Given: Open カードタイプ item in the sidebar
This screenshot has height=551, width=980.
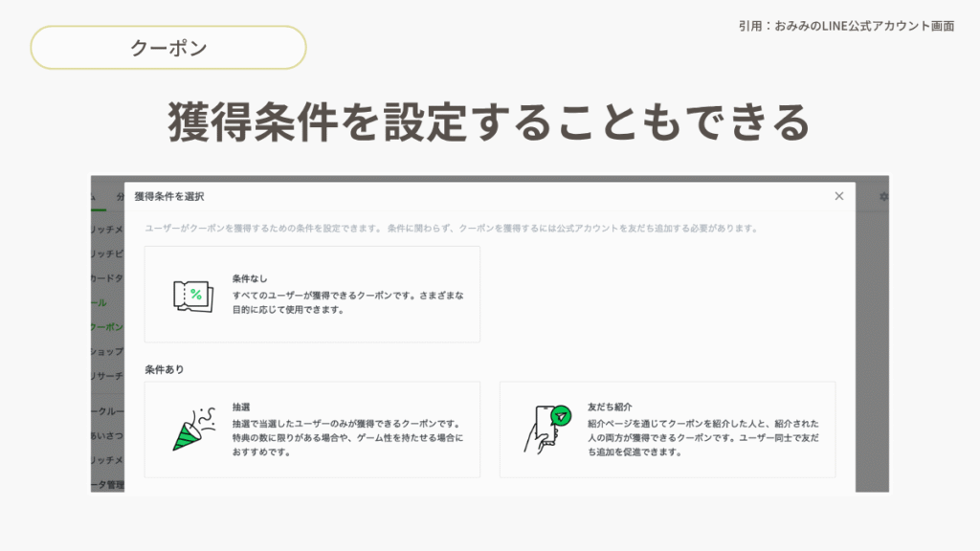Looking at the screenshot, I should click(x=106, y=278).
